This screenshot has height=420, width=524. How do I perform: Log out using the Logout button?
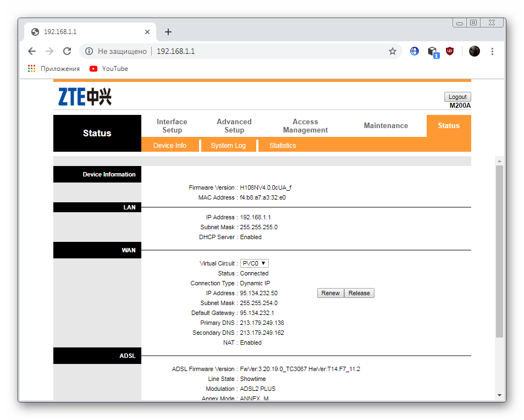coord(457,97)
